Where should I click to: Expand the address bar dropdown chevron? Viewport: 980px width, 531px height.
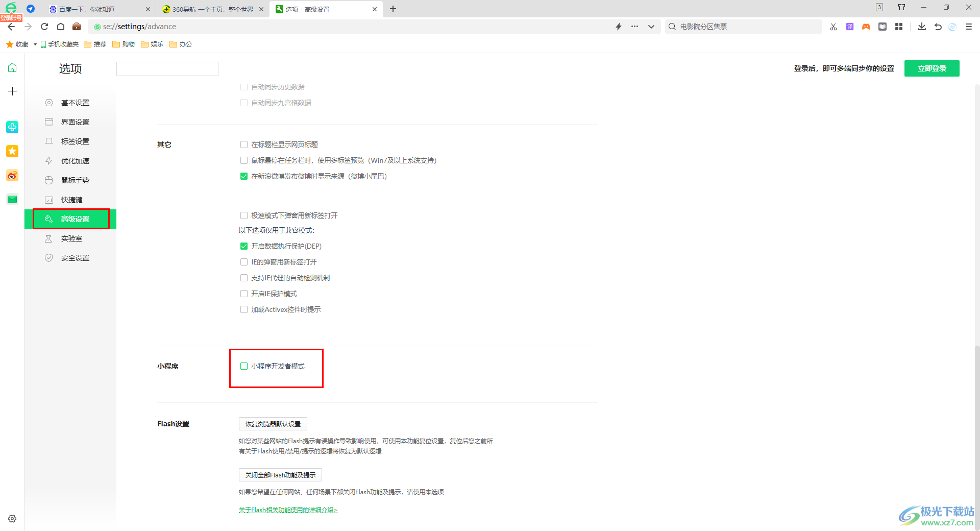(651, 27)
